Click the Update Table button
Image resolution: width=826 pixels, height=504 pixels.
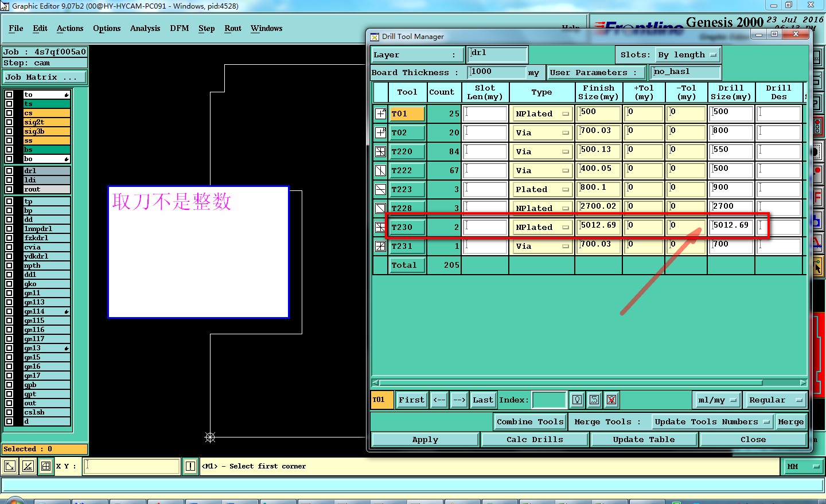tap(644, 440)
